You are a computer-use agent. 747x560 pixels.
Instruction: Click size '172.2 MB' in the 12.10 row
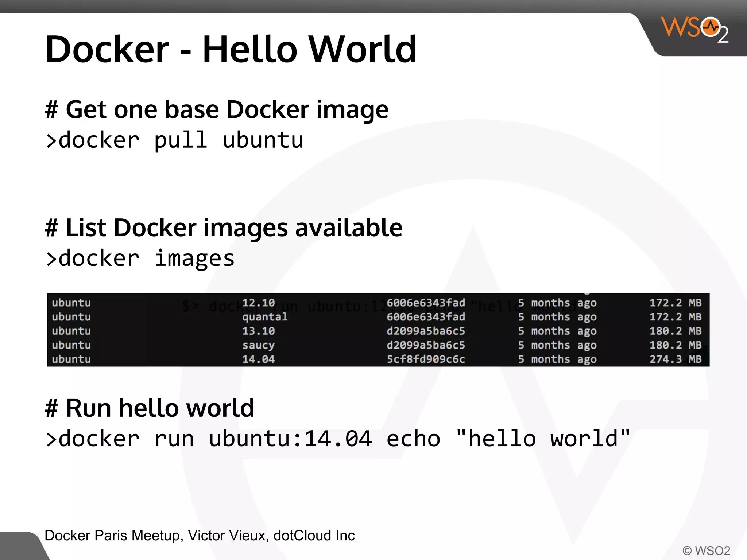[676, 303]
